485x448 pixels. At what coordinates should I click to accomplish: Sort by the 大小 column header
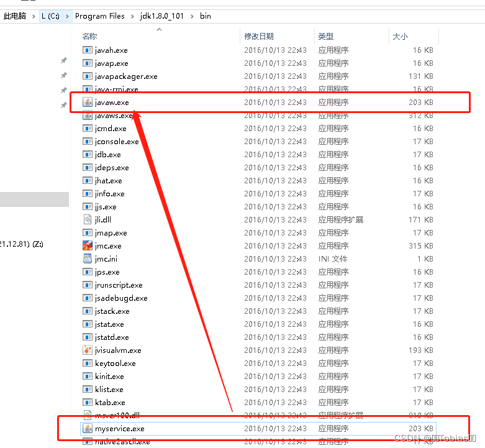(401, 37)
